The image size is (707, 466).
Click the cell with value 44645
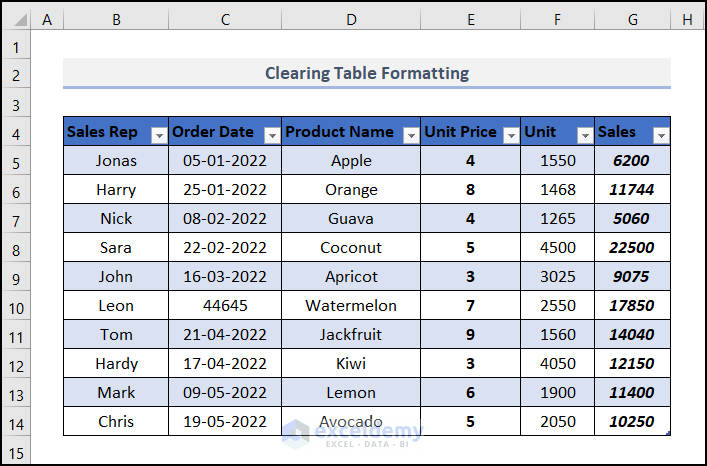[225, 306]
